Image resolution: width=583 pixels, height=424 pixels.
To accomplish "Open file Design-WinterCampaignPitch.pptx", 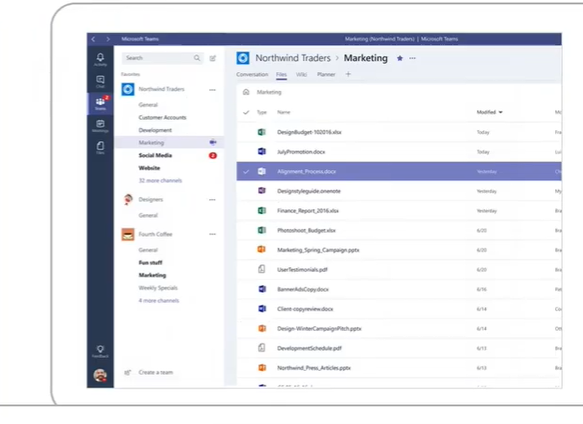I will tap(319, 328).
